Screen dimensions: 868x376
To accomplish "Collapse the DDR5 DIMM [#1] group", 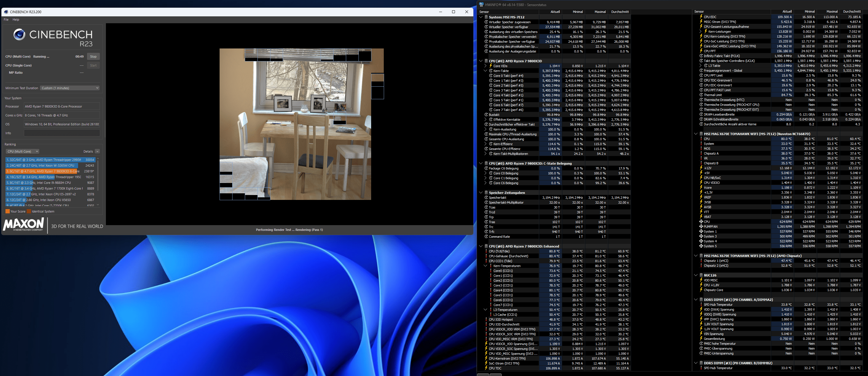I will [696, 300].
